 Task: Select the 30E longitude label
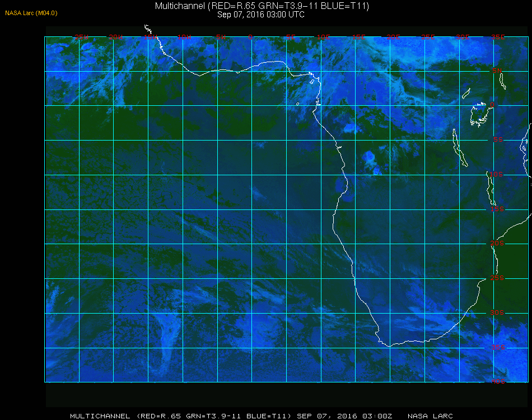click(x=463, y=37)
